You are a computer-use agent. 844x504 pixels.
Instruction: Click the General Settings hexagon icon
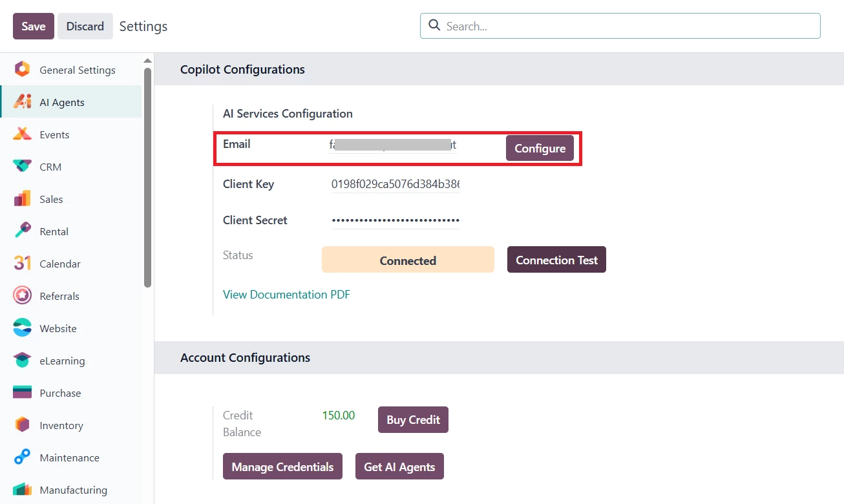pyautogui.click(x=22, y=70)
